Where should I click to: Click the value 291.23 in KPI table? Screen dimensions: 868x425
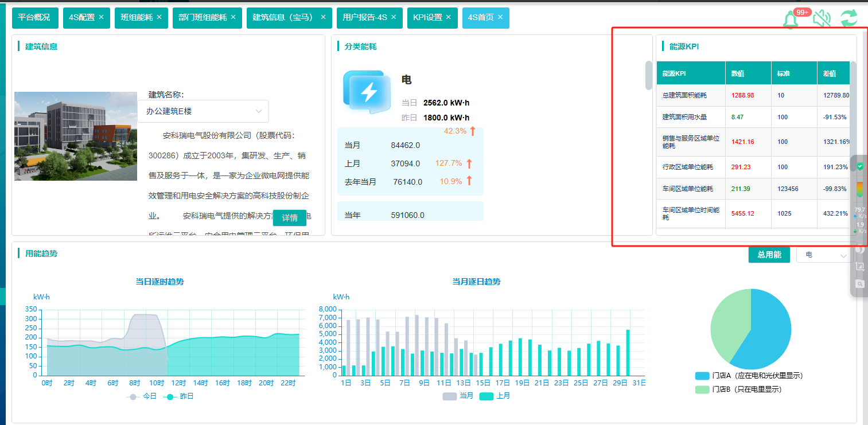pyautogui.click(x=741, y=167)
